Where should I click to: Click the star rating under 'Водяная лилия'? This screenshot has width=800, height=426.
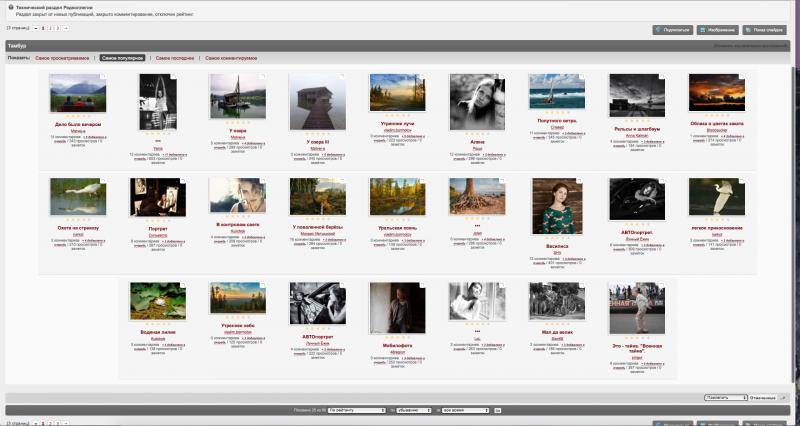click(x=158, y=324)
